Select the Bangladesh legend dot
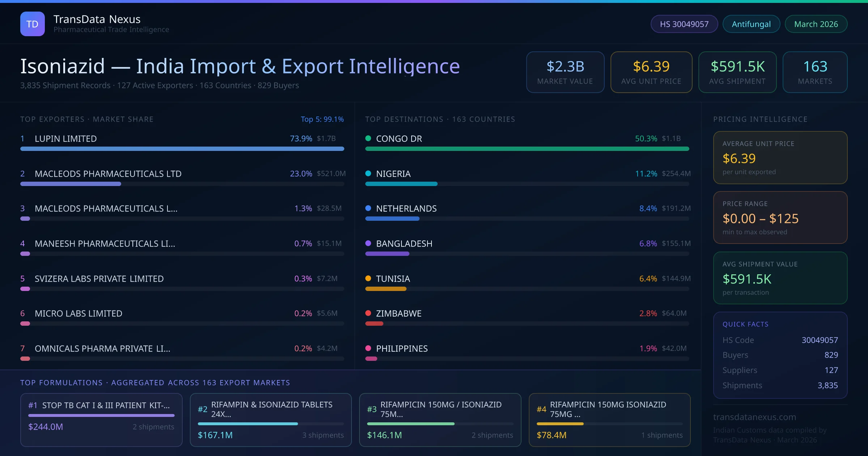Image resolution: width=868 pixels, height=456 pixels. click(368, 244)
